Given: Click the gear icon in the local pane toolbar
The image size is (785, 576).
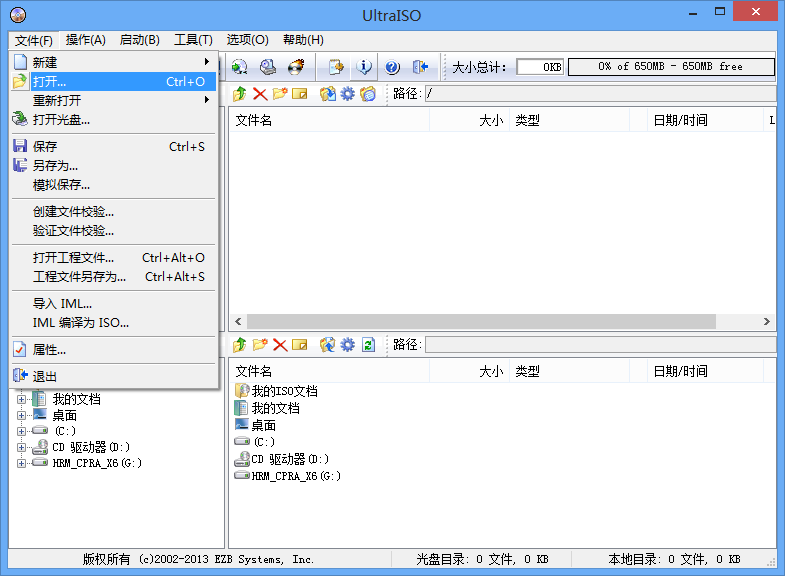Looking at the screenshot, I should click(x=347, y=345).
